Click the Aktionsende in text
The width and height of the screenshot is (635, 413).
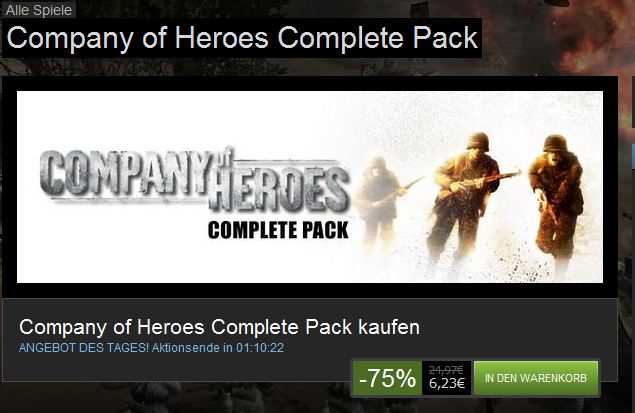click(x=192, y=348)
